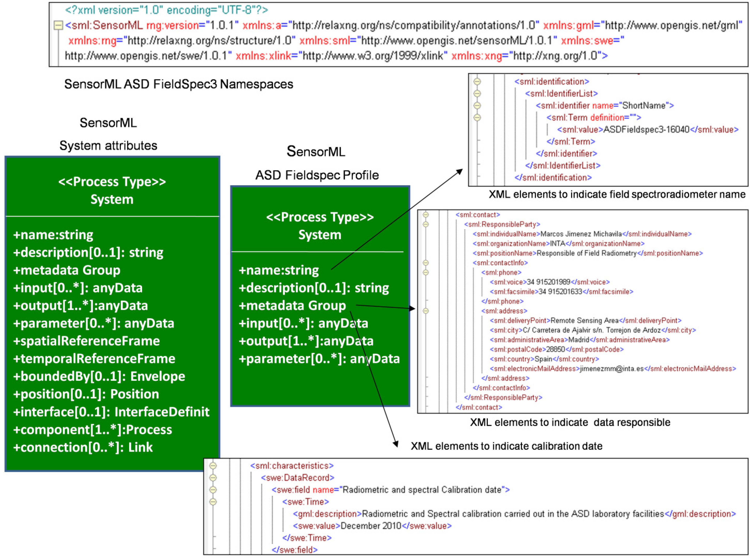Image resolution: width=754 pixels, height=560 pixels.
Task: Click +boundedBy[0..1]: Envelope attribute
Action: 99,377
